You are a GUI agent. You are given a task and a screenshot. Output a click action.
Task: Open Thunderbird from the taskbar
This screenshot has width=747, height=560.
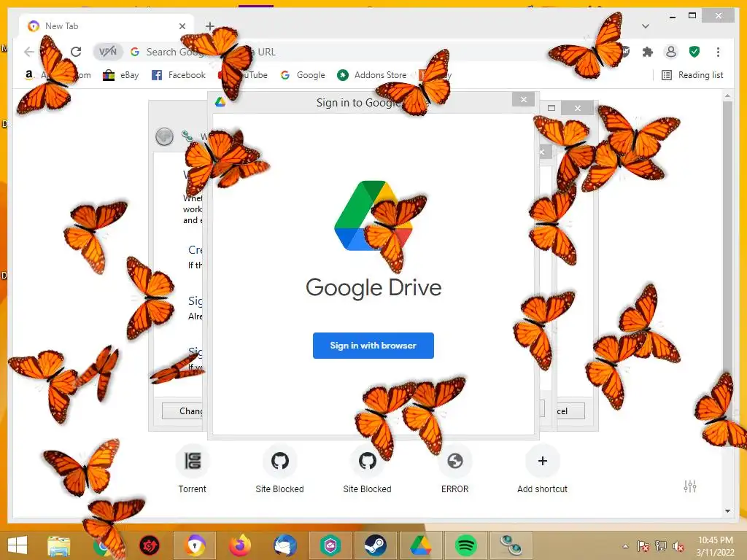pos(285,545)
